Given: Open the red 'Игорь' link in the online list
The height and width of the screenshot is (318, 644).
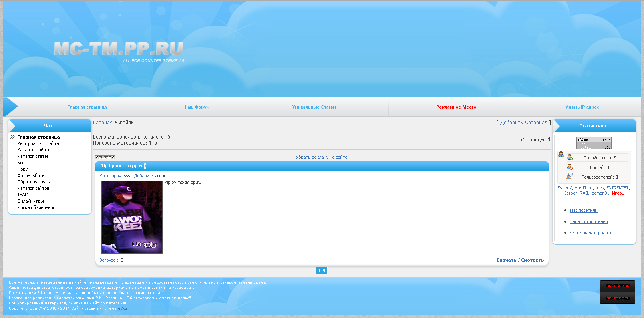Looking at the screenshot, I should [618, 193].
